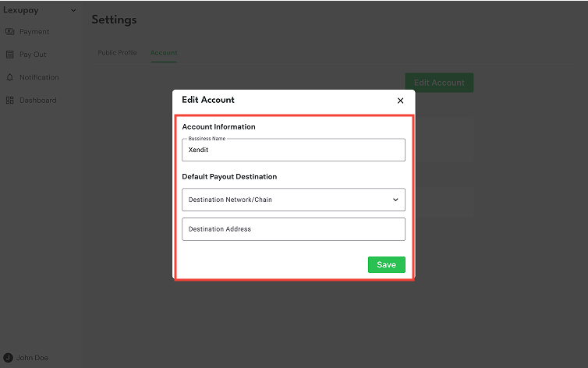Close the Edit Account dialog with X

tap(401, 101)
